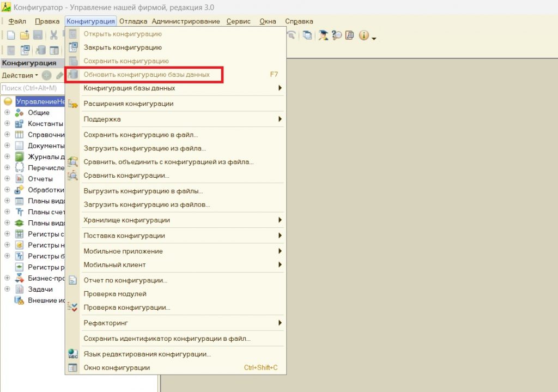Click the Поиск search field

[x=32, y=88]
